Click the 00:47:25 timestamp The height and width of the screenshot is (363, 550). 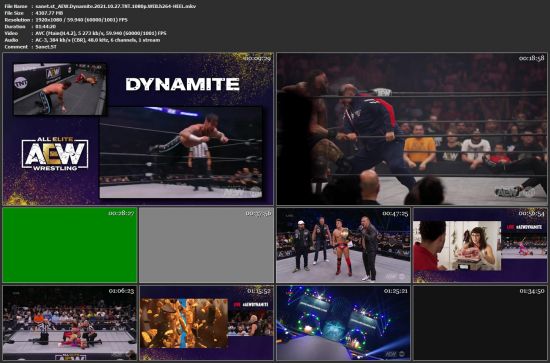pos(395,213)
